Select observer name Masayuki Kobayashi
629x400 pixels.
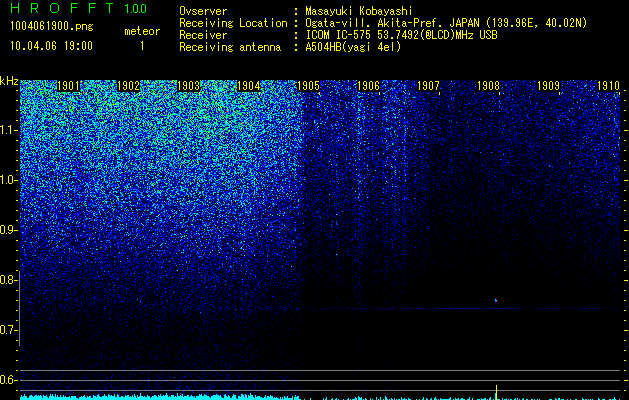(x=359, y=11)
